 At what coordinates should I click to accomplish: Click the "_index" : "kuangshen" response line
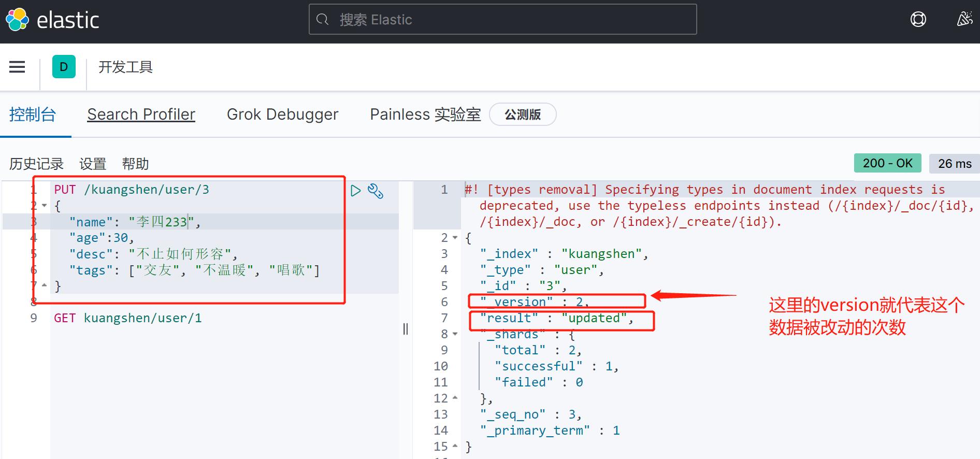click(x=564, y=254)
